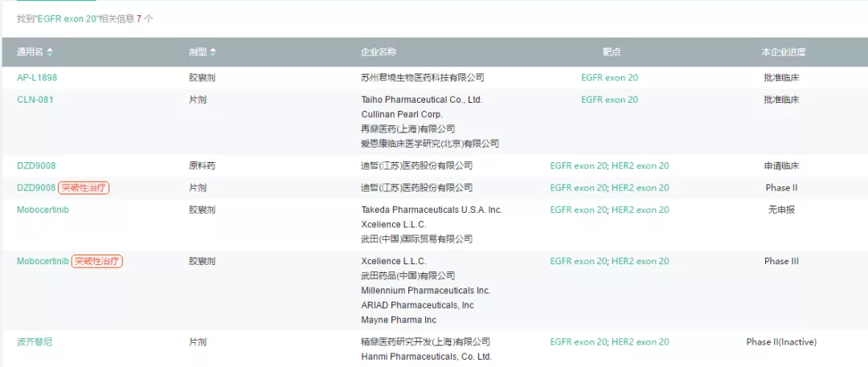Click EGFR exon 20 target in CLN-081 row
The height and width of the screenshot is (367, 868).
[x=609, y=100]
